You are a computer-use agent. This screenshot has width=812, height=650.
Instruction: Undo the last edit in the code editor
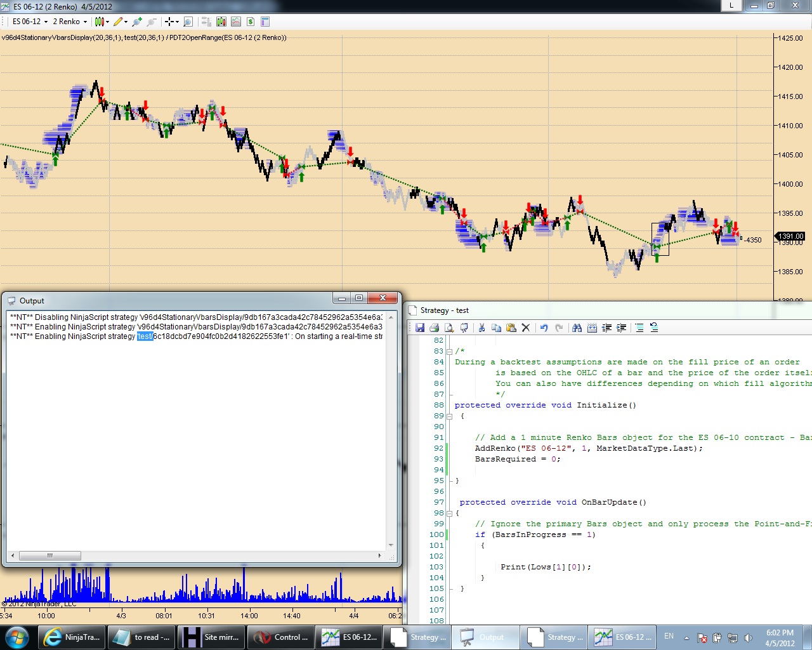click(x=544, y=328)
